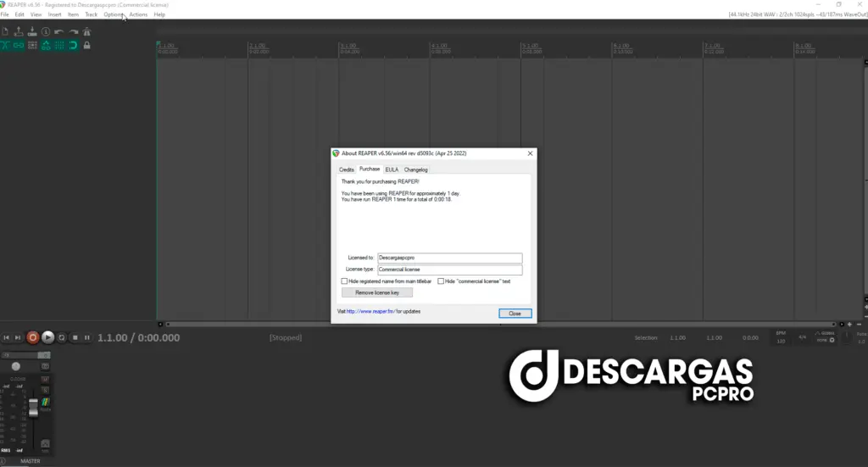The width and height of the screenshot is (868, 467).
Task: Close About REAPER dialog with X
Action: click(x=531, y=153)
